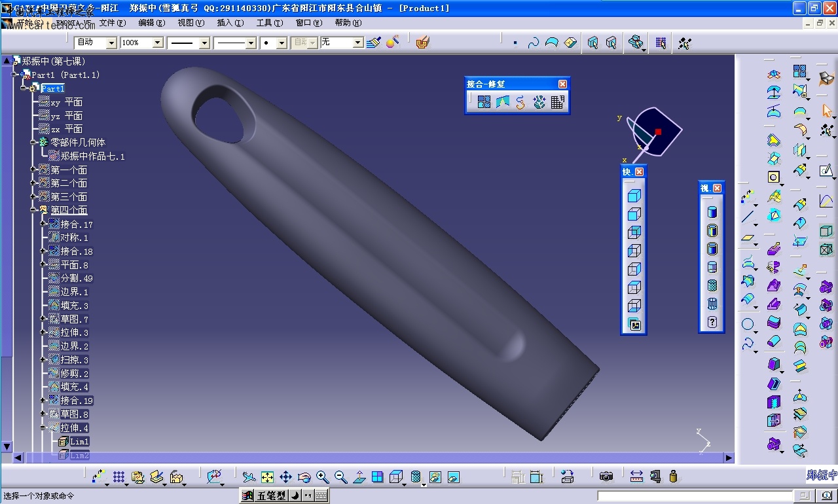The width and height of the screenshot is (838, 504).
Task: Click the power input command field
Action: point(695,496)
